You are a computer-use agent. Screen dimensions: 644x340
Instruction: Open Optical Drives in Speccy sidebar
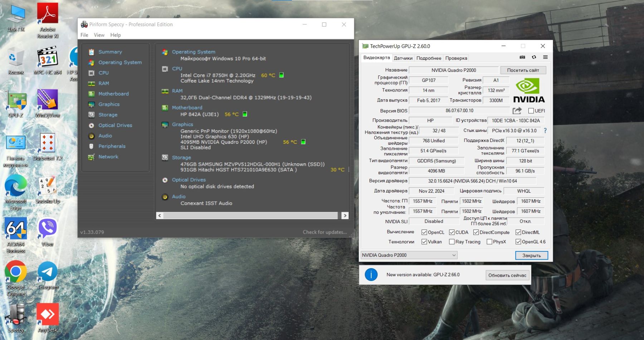(115, 125)
